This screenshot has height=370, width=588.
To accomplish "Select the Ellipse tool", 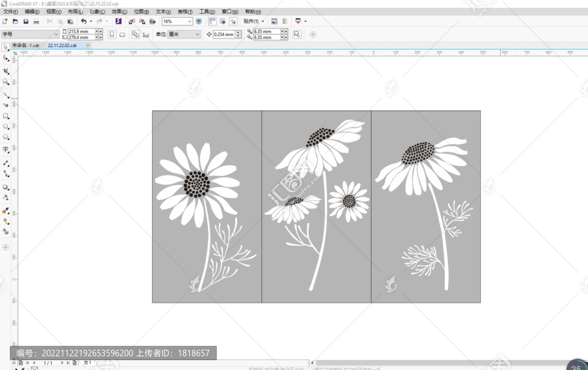I will point(6,127).
